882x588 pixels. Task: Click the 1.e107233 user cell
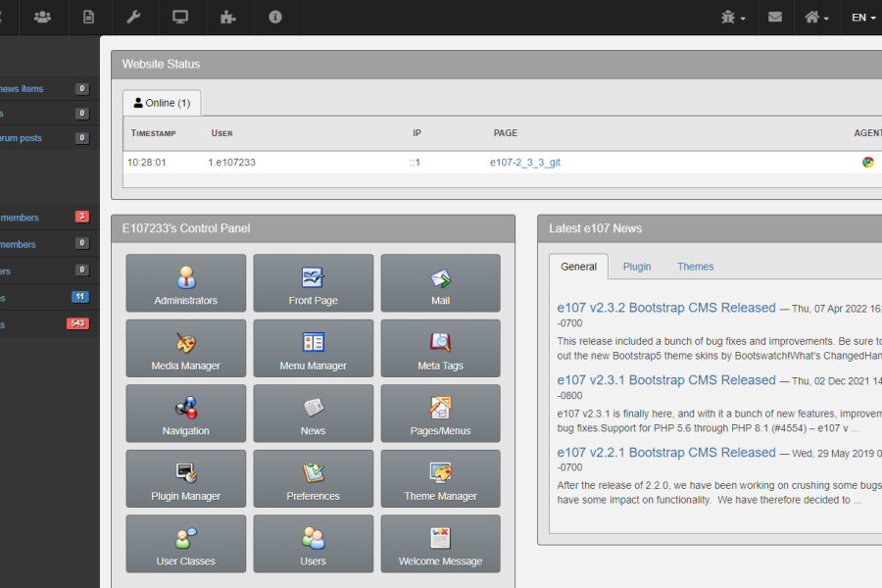[231, 162]
